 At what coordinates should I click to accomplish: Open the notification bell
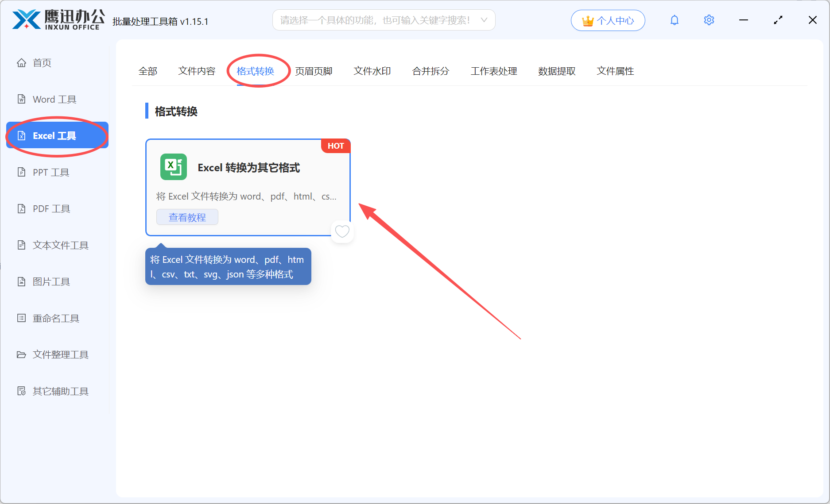pyautogui.click(x=674, y=20)
